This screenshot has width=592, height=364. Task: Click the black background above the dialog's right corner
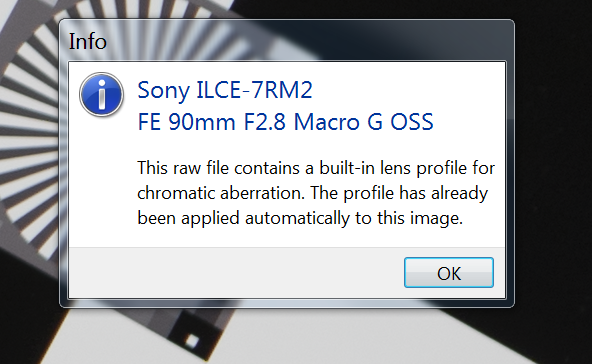click(x=551, y=11)
